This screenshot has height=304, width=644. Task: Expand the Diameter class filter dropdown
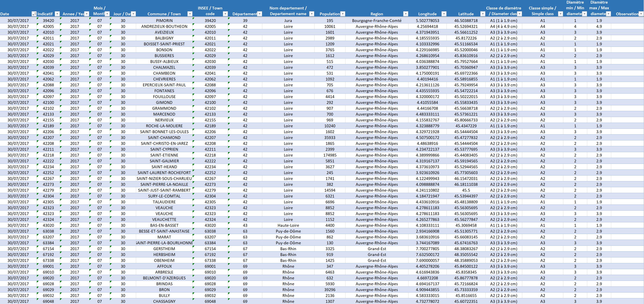520,14
